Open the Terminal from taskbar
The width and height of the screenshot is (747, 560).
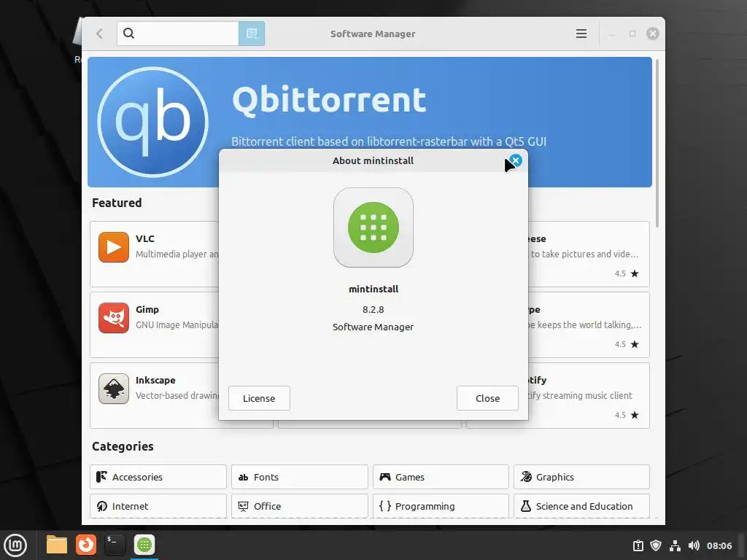(x=115, y=545)
